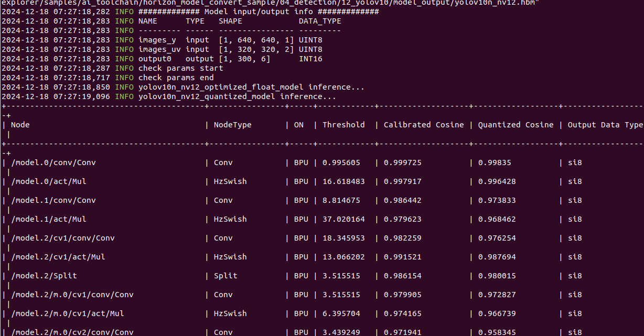Click the Quantized Cosine column header
Image resolution: width=644 pixels, height=336 pixels.
(516, 125)
